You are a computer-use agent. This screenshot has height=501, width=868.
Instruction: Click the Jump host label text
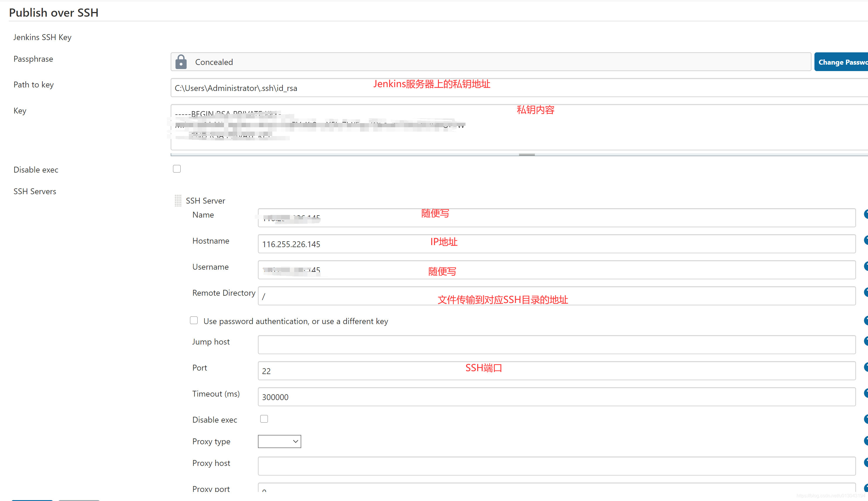click(211, 342)
